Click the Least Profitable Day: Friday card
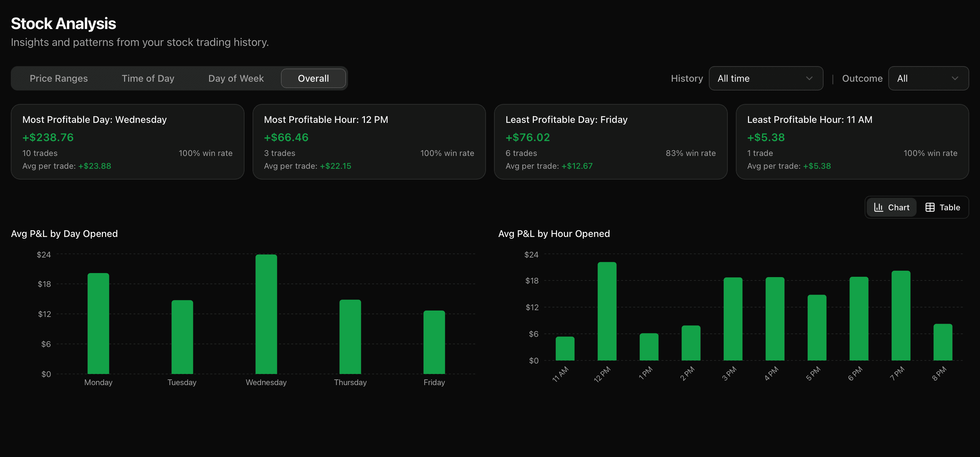The width and height of the screenshot is (980, 457). coord(611,142)
